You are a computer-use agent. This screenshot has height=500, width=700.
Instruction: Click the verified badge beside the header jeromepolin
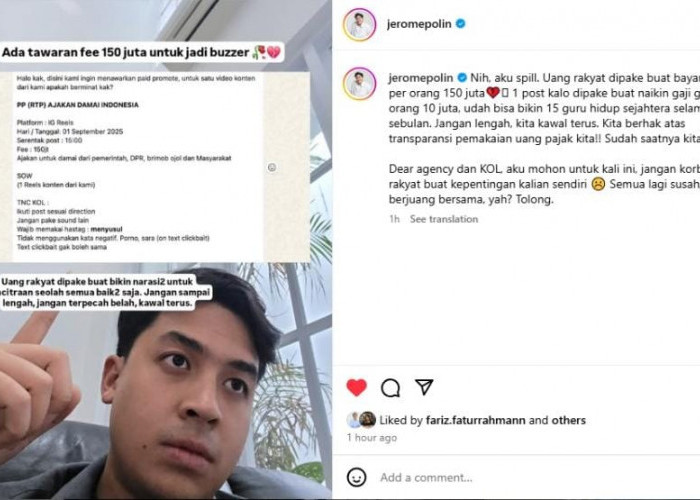pyautogui.click(x=460, y=24)
